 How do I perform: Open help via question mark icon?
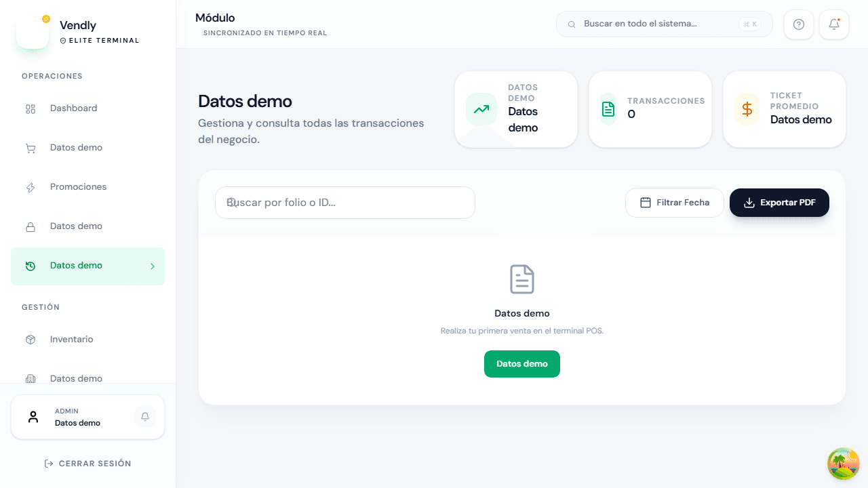pos(799,24)
